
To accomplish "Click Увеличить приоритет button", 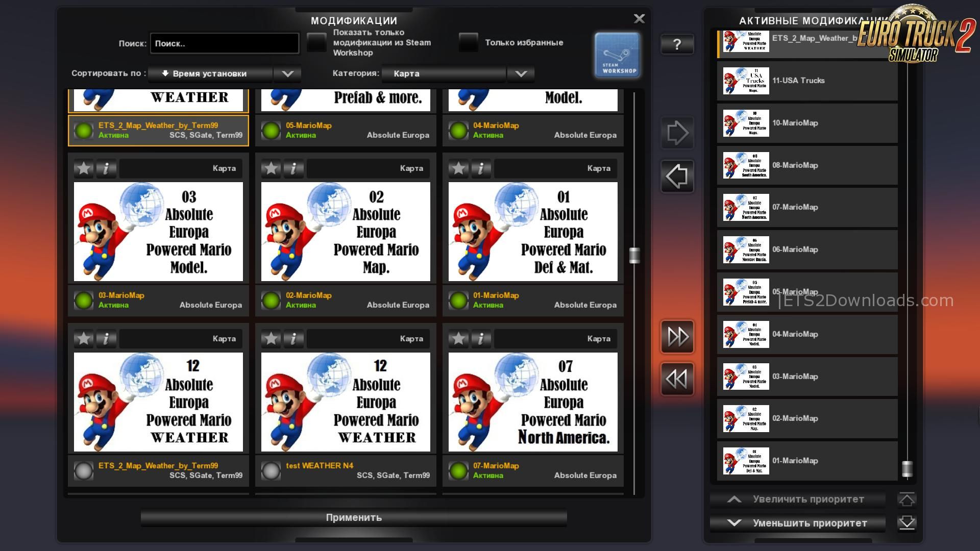I will click(x=798, y=499).
